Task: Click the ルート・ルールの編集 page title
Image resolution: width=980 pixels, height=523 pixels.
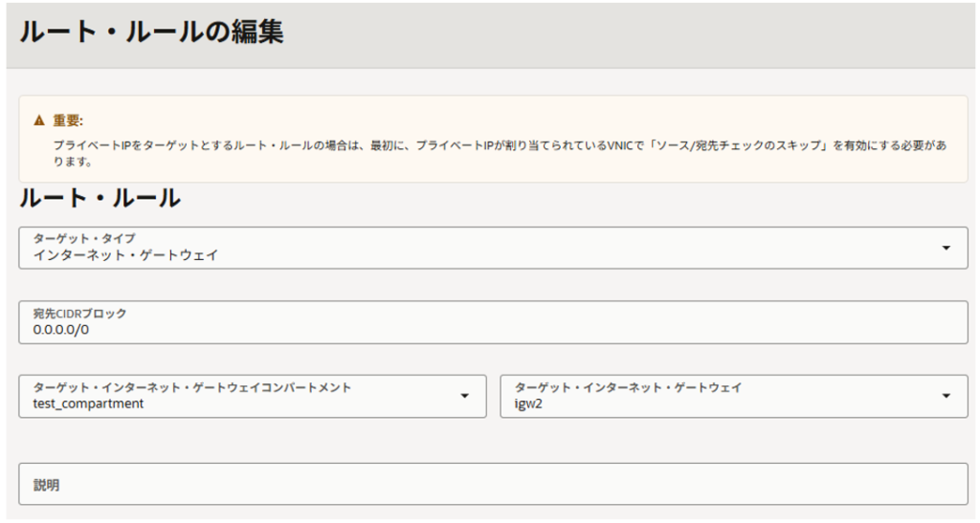Action: click(x=151, y=32)
